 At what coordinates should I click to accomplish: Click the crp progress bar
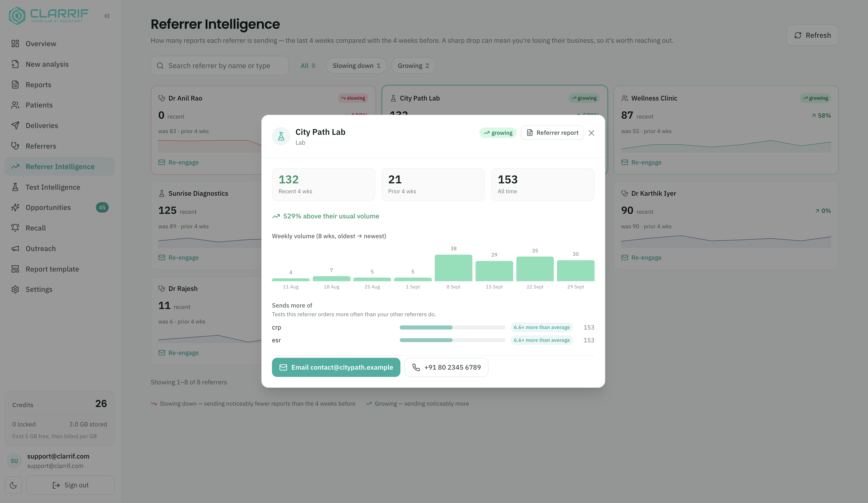452,328
